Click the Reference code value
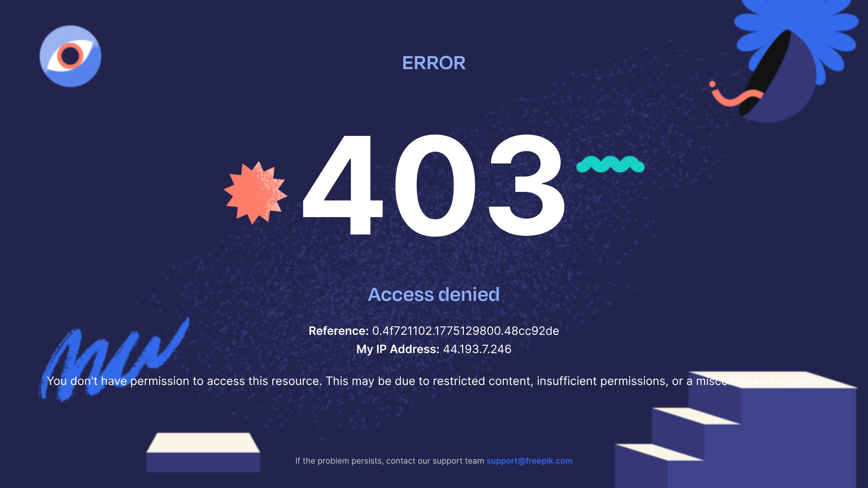 click(466, 331)
